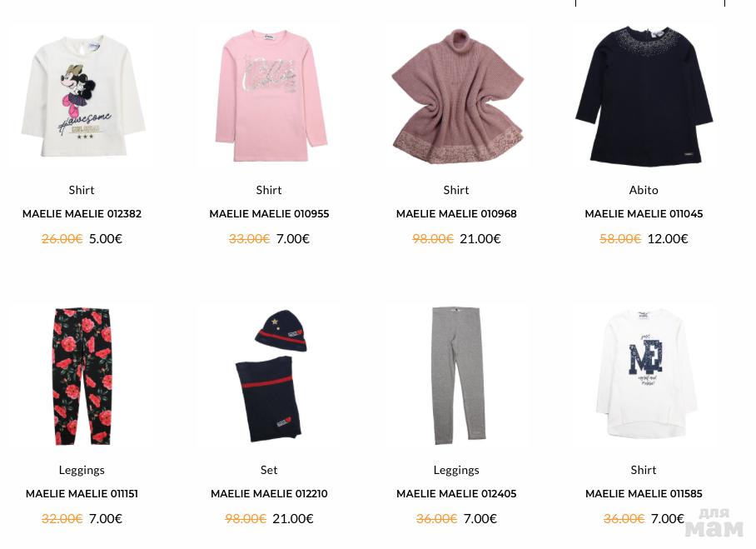Open the pink long-sleeve shirt image
Screen dimensions: 756x549
point(269,95)
